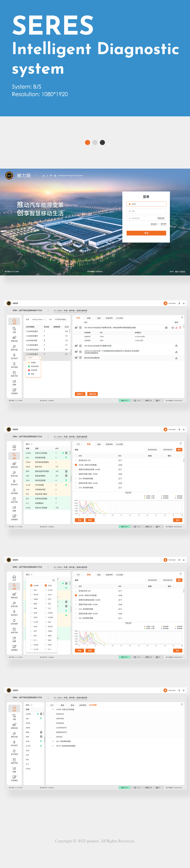Close the open 请选择 status dropdown

(x=34, y=358)
